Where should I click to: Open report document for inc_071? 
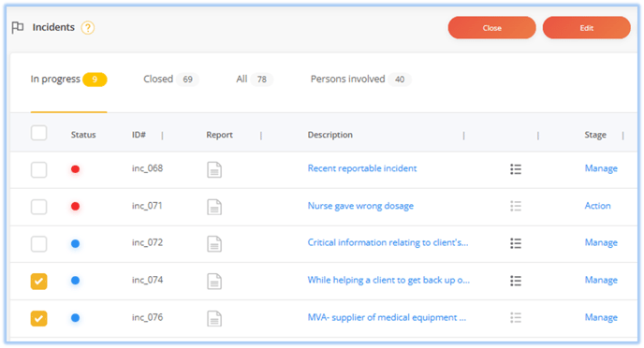(x=214, y=207)
